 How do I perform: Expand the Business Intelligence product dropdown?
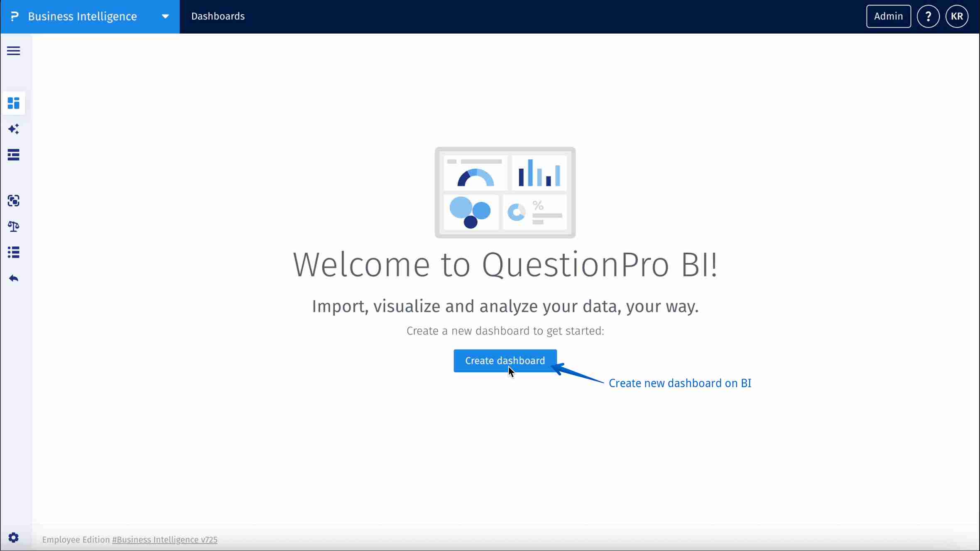pyautogui.click(x=165, y=16)
